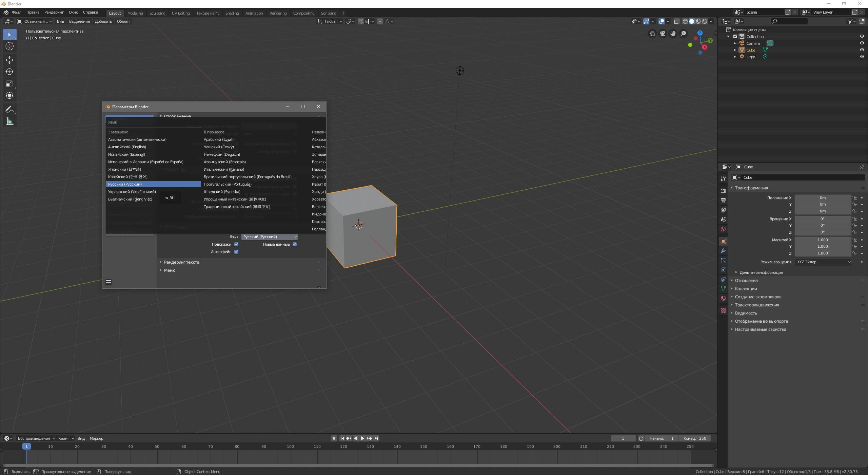Open the Рендеринг menu
Viewport: 868px width, 475px height.
tap(54, 12)
